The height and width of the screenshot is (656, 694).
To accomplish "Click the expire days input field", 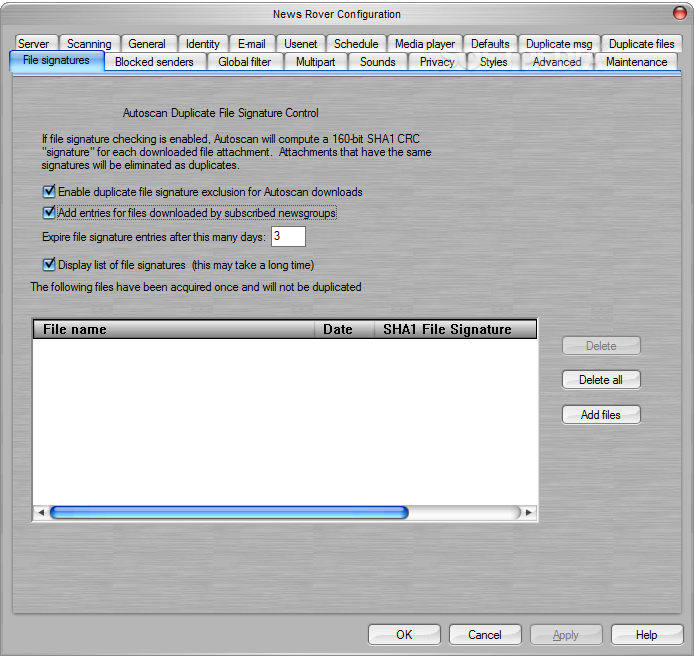I will tap(288, 236).
